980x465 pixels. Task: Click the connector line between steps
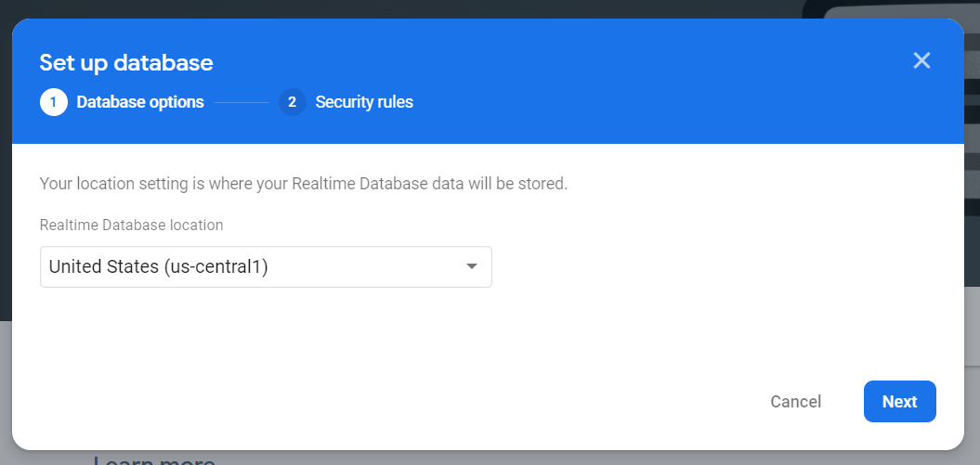[x=242, y=102]
